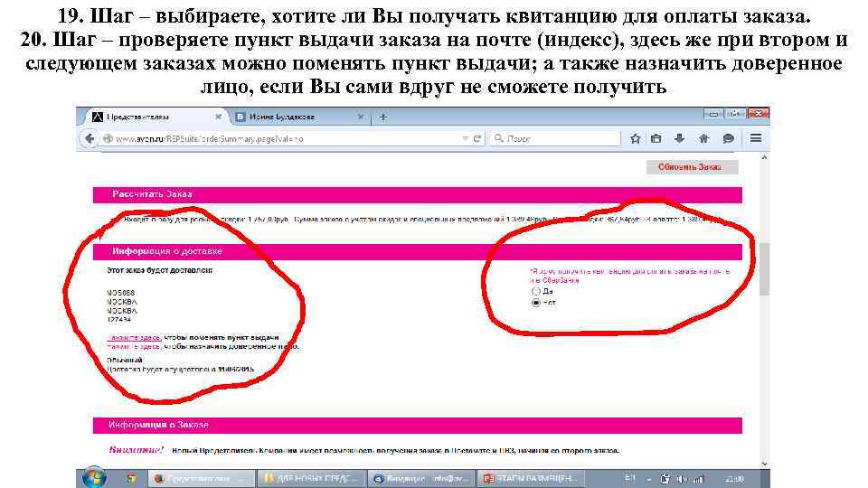This screenshot has width=868, height=488.
Task: Switch to Firefox Представителям taskbar button
Action: (202, 479)
